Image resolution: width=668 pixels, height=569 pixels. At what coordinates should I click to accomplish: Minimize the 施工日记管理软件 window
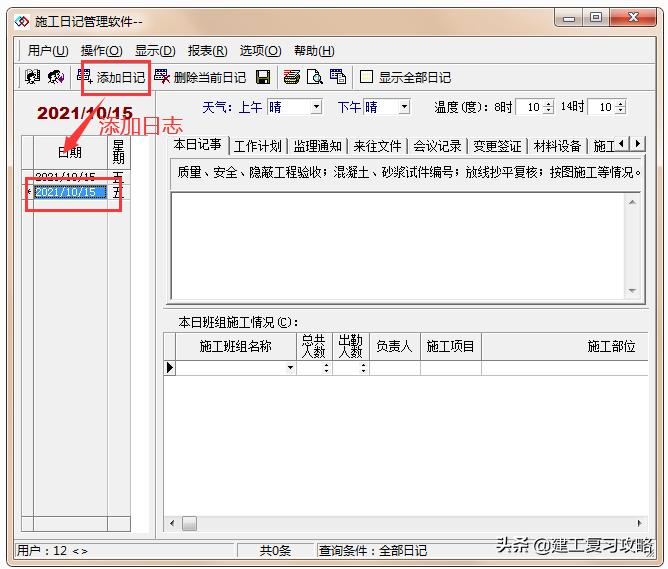tap(569, 18)
